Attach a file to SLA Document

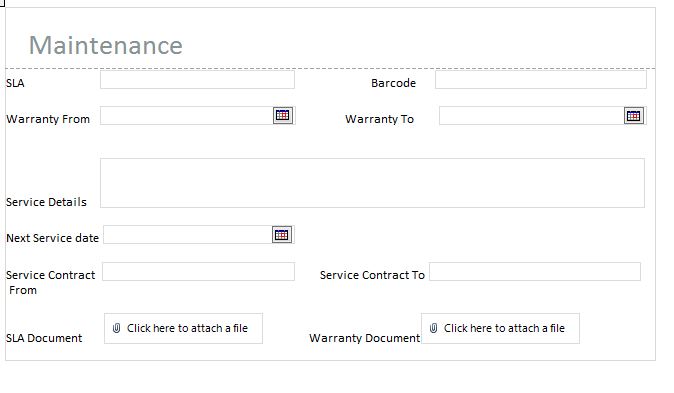tap(184, 329)
